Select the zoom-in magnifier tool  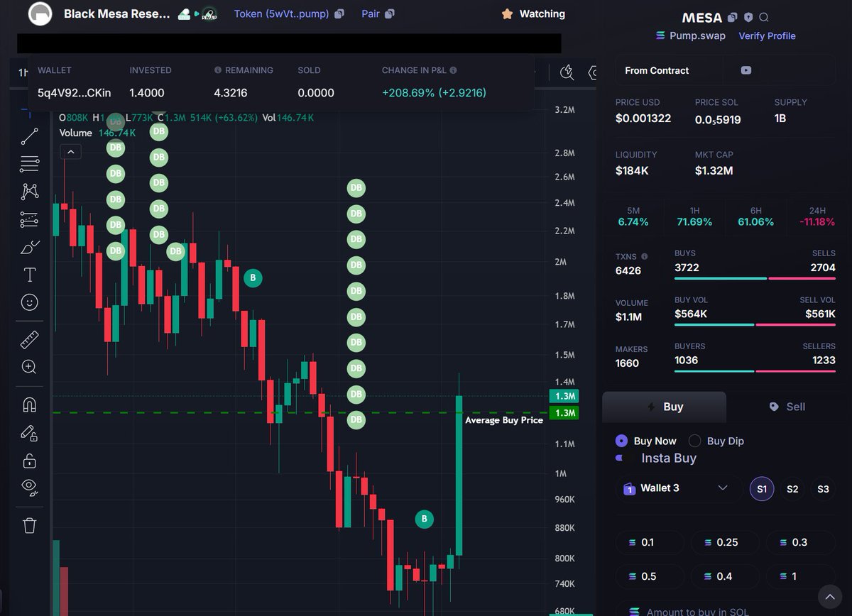pyautogui.click(x=29, y=367)
